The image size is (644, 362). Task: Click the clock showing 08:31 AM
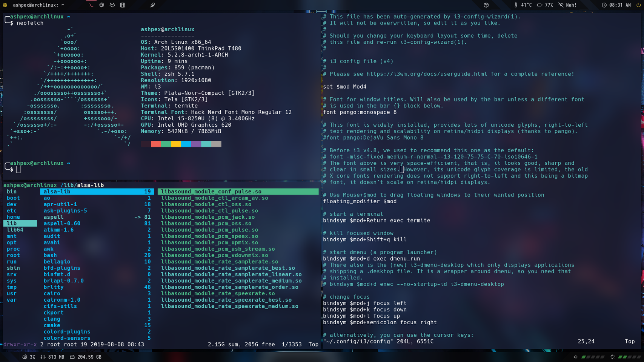616,5
